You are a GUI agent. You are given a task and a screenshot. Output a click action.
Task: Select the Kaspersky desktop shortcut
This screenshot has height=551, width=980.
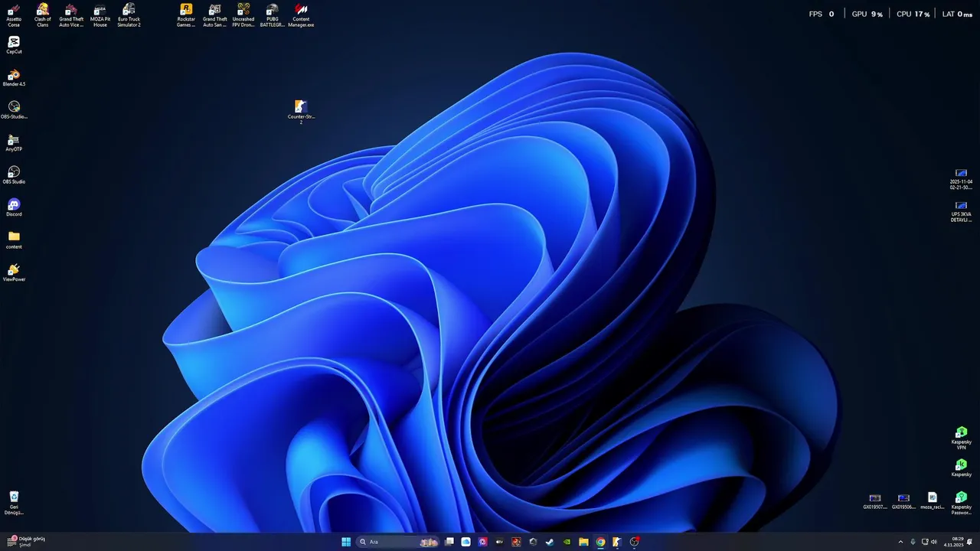(x=962, y=468)
